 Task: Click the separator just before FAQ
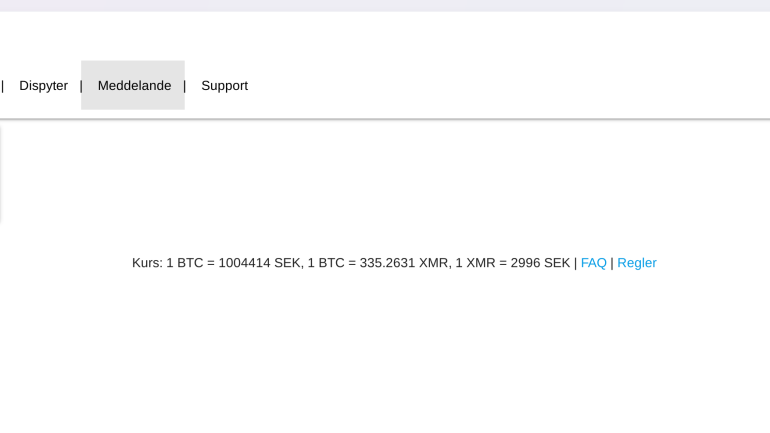[x=576, y=263]
